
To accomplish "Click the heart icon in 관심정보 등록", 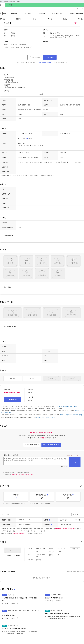I will click(x=31, y=57).
